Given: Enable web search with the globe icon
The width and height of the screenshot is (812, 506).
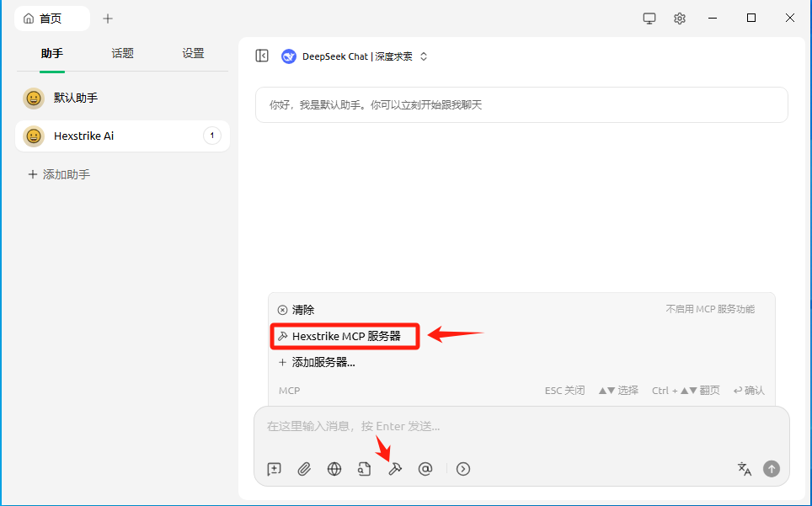Looking at the screenshot, I should 334,469.
